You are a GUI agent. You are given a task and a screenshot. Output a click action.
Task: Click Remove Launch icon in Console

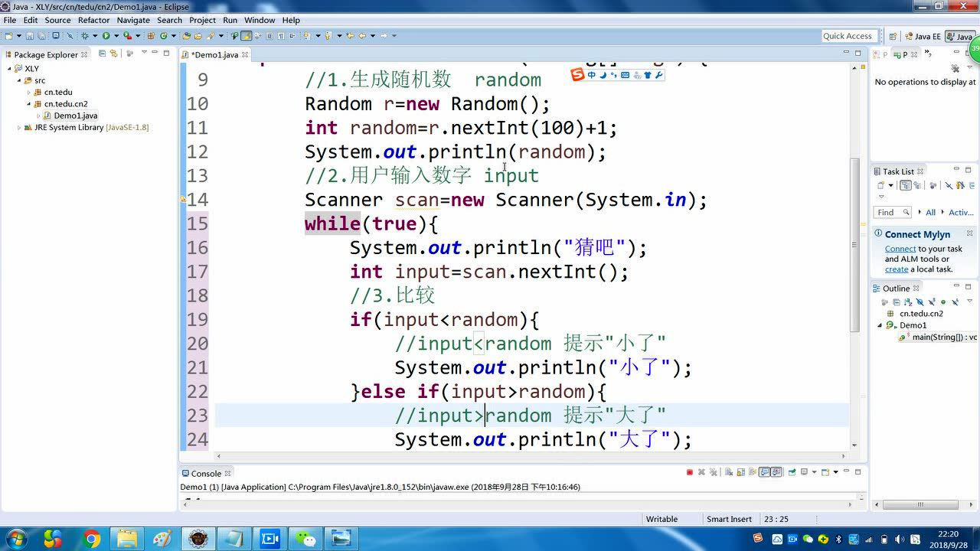click(701, 472)
